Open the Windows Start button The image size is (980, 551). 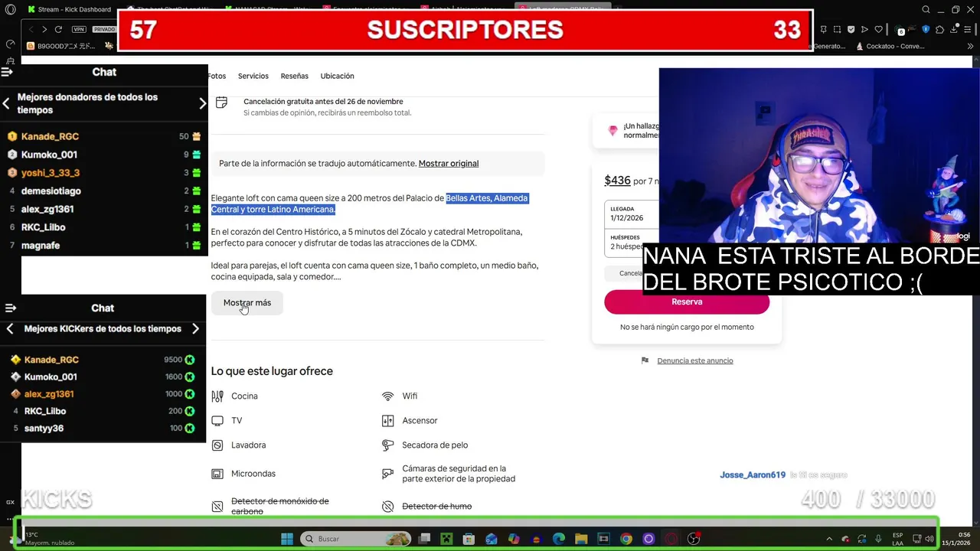[287, 539]
